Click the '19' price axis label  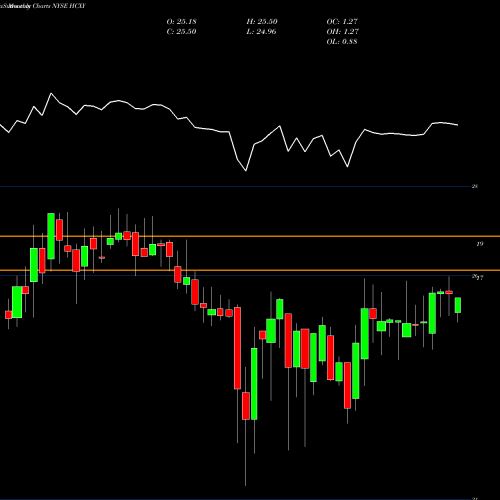click(479, 244)
